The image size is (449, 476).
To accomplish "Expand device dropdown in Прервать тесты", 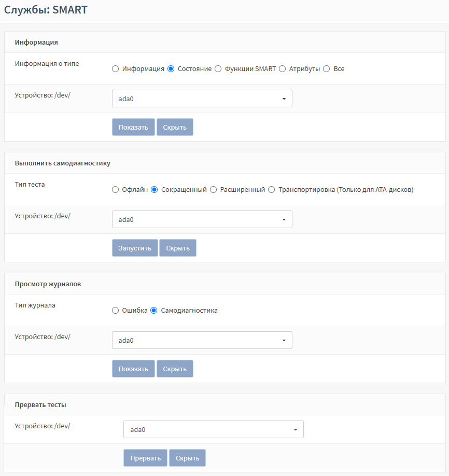I will [213, 429].
